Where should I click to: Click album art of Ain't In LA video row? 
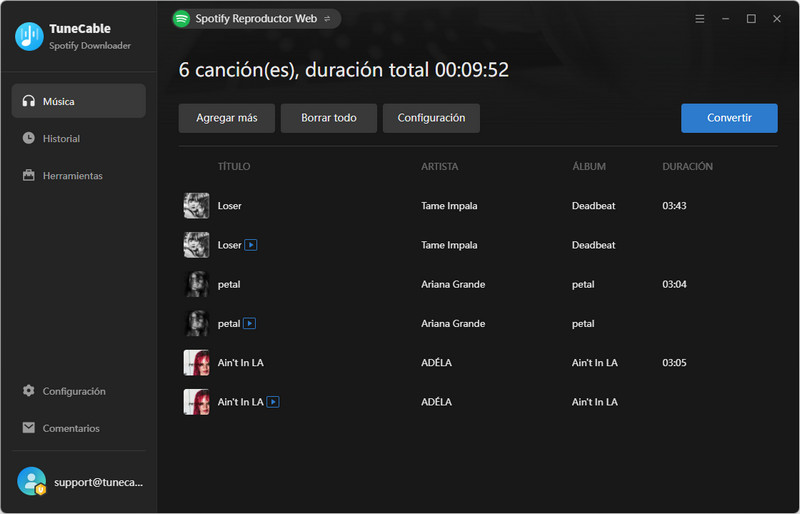pos(196,402)
